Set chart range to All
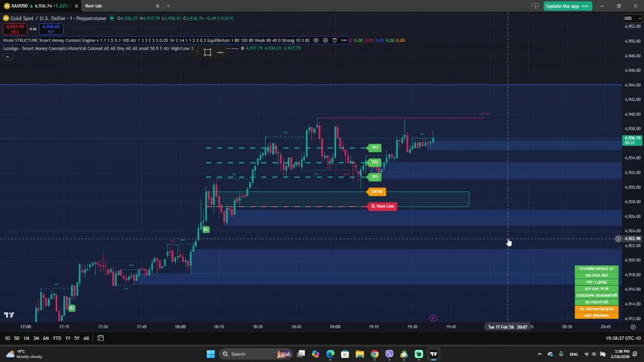644x362 pixels. coord(86,338)
